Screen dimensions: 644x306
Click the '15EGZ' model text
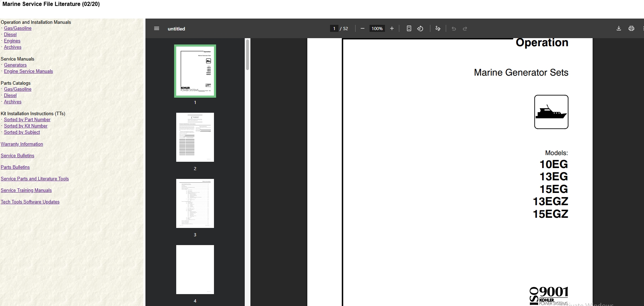pyautogui.click(x=551, y=214)
